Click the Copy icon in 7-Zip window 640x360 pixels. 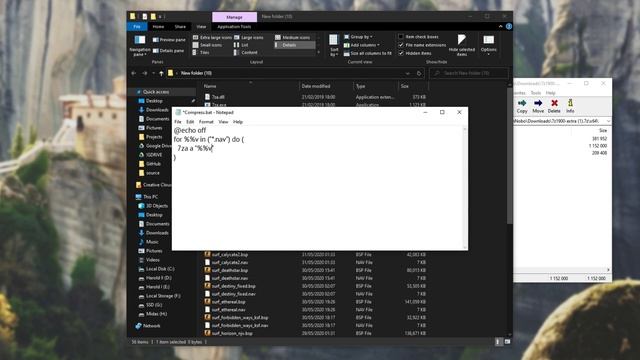pyautogui.click(x=522, y=106)
